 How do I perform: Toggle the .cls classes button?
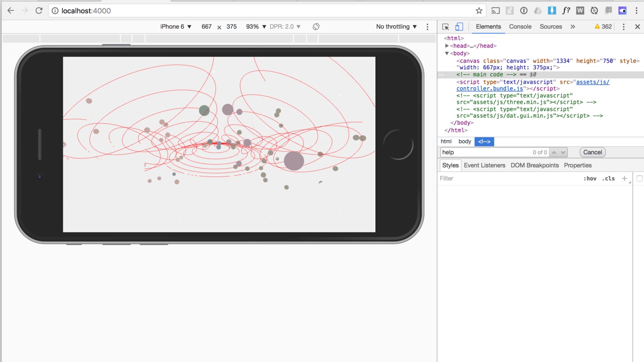pyautogui.click(x=608, y=178)
